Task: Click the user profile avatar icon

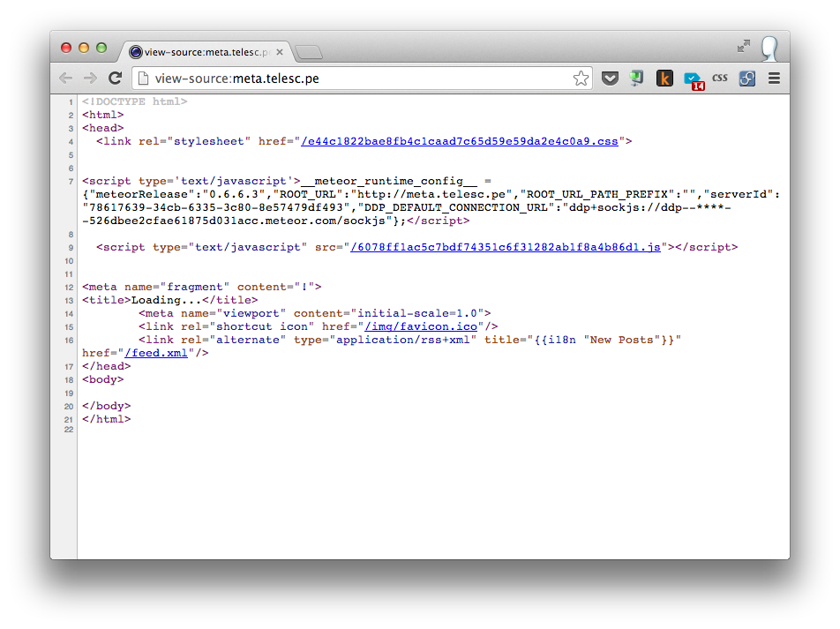Action: [x=769, y=49]
